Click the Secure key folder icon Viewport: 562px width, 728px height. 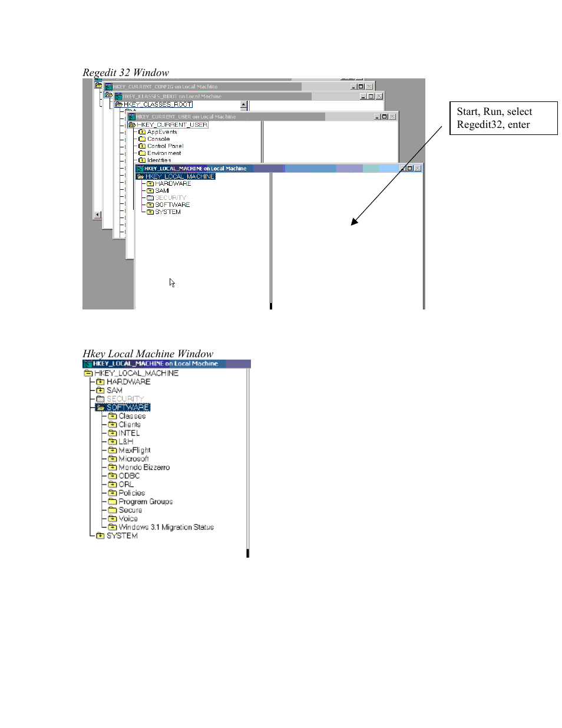(113, 510)
